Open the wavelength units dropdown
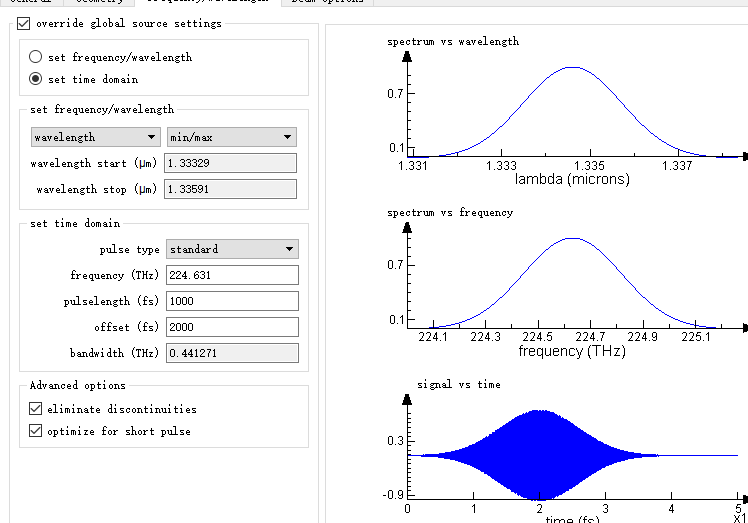Screen dimensions: 748x523 tap(95, 137)
